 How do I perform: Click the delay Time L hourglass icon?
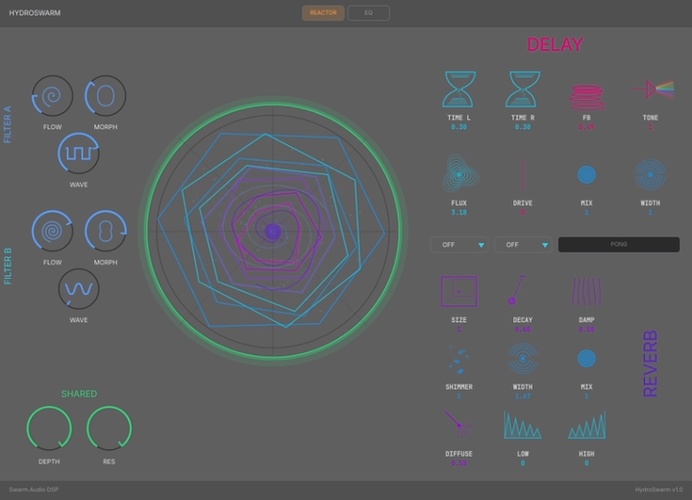(x=459, y=90)
